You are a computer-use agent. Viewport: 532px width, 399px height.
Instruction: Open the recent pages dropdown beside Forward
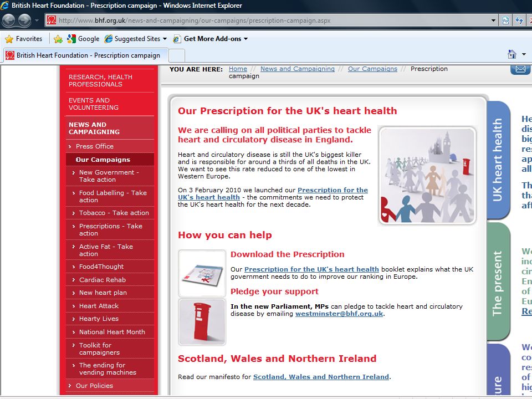pos(37,21)
